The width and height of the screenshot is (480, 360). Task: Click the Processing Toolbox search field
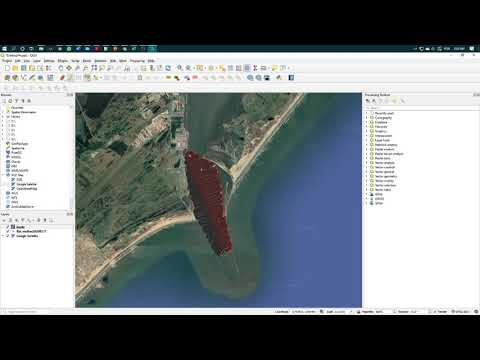(421, 108)
